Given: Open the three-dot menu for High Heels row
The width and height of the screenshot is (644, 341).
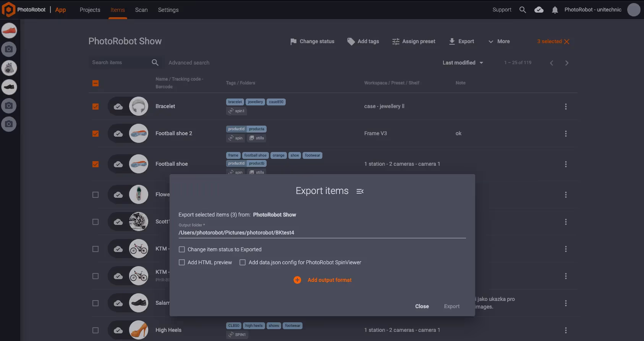Looking at the screenshot, I should click(566, 330).
